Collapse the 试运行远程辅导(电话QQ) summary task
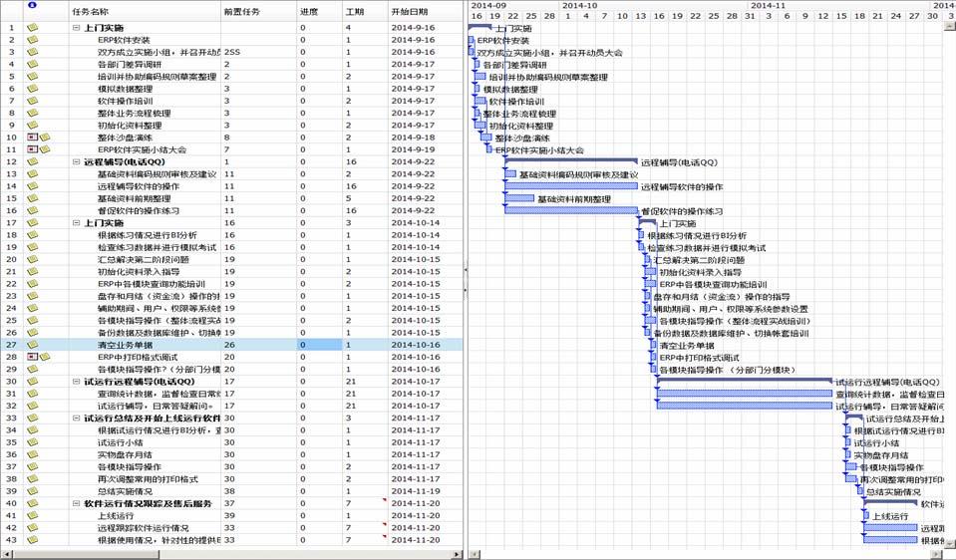Viewport: 956px width, 560px height. pyautogui.click(x=76, y=381)
